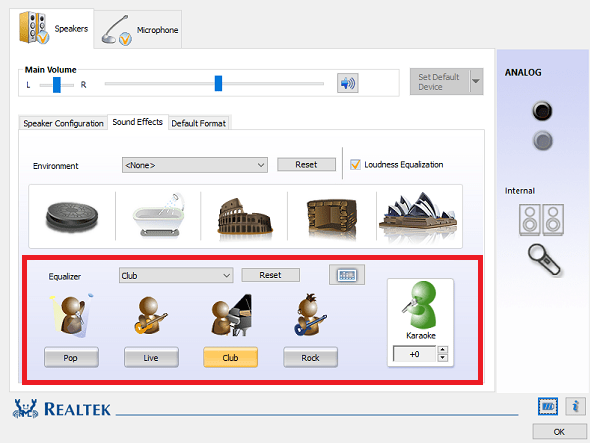Open the information about icon
Screen dimensions: 590x443
575,406
